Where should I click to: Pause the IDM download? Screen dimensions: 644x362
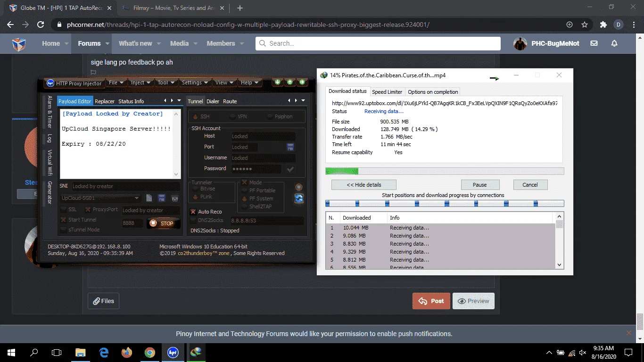479,185
